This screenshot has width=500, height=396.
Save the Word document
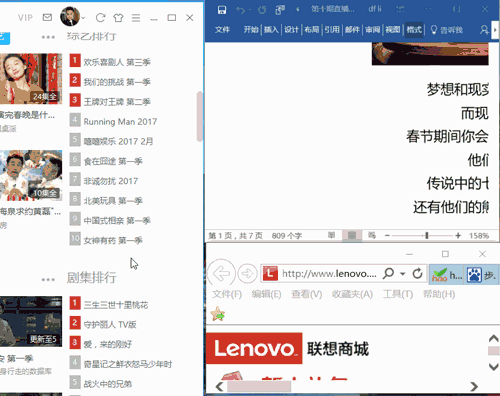click(x=222, y=10)
